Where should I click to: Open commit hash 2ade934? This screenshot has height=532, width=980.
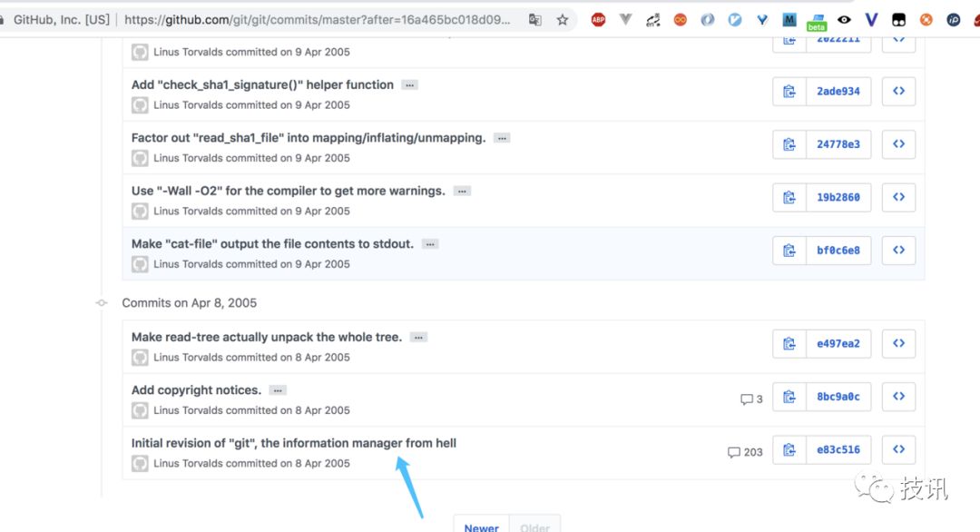tap(838, 92)
